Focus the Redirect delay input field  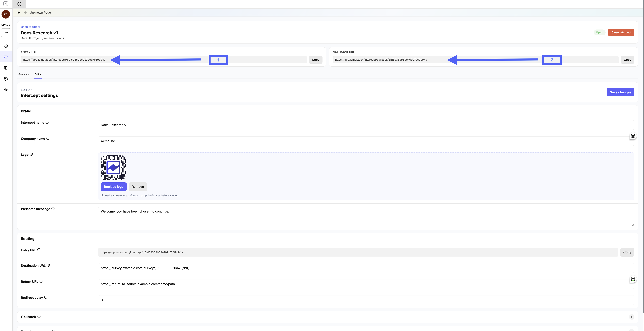pos(366,300)
